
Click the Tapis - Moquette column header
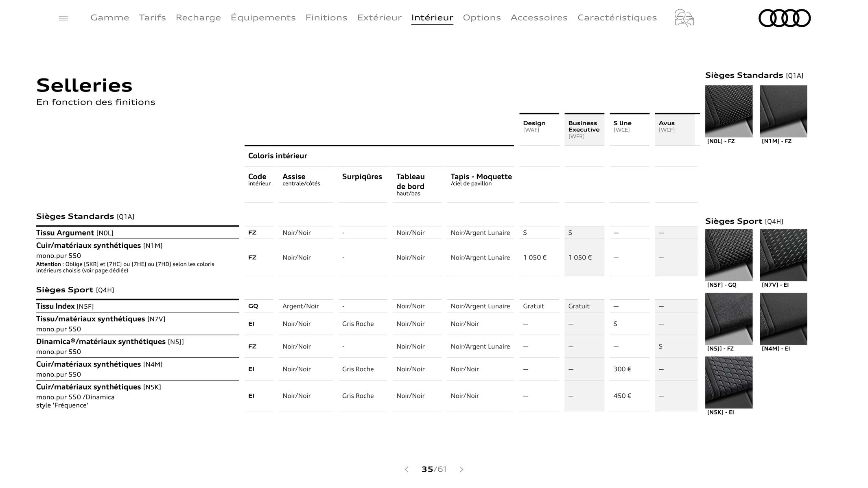coord(481,179)
